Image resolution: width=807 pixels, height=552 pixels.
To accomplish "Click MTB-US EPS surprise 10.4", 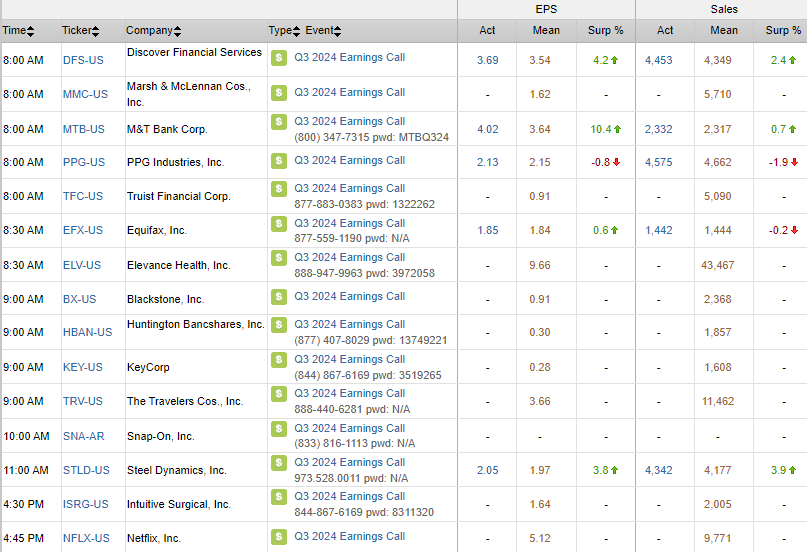I will 606,129.
